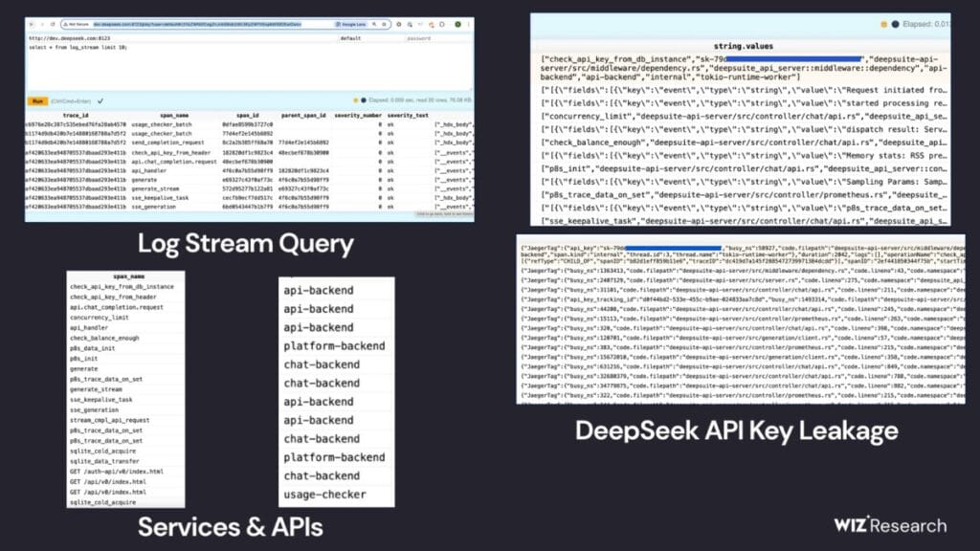The width and height of the screenshot is (980, 551).
Task: Click 'GET /auth-api/v0/index.html' in span_name list
Action: tap(116, 471)
